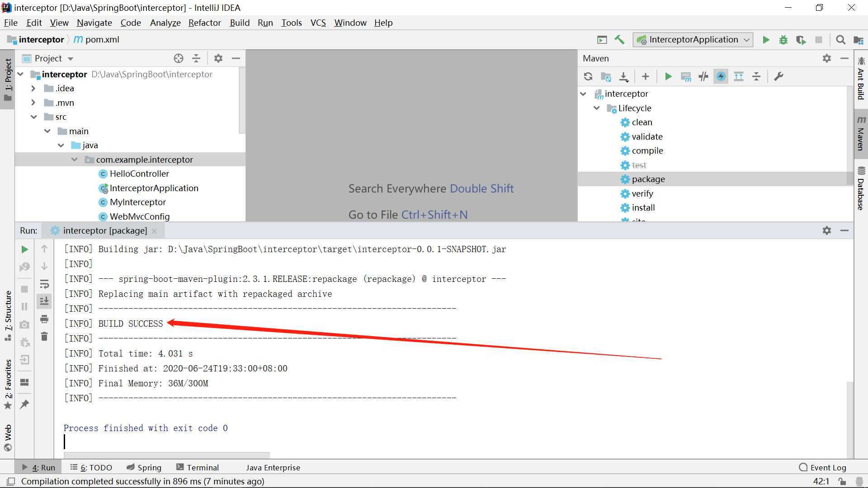868x488 pixels.
Task: Rerun package in Run panel
Action: [24, 249]
